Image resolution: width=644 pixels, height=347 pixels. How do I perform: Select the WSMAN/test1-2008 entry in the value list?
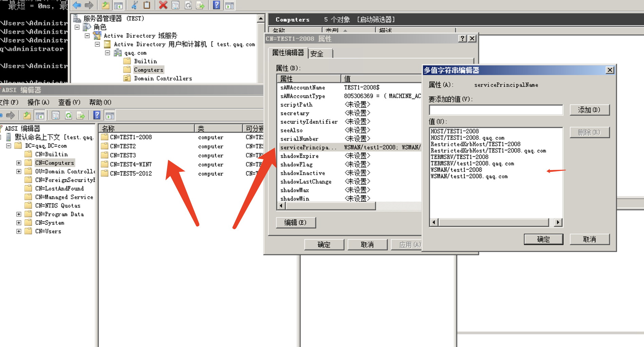coord(456,170)
